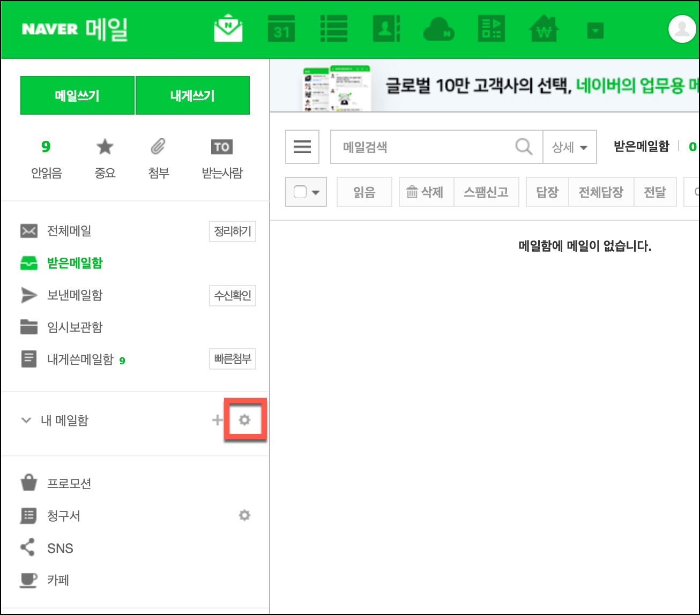
Task: Click the 전달 forward button
Action: coord(655,192)
